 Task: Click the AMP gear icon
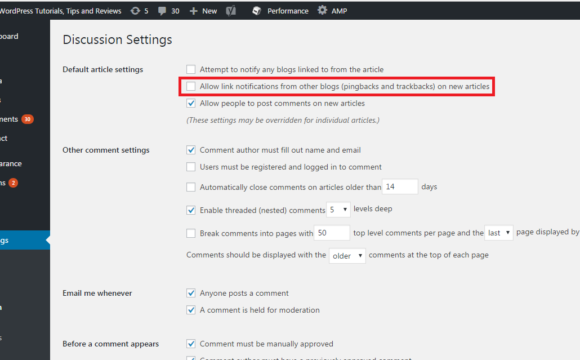click(322, 10)
